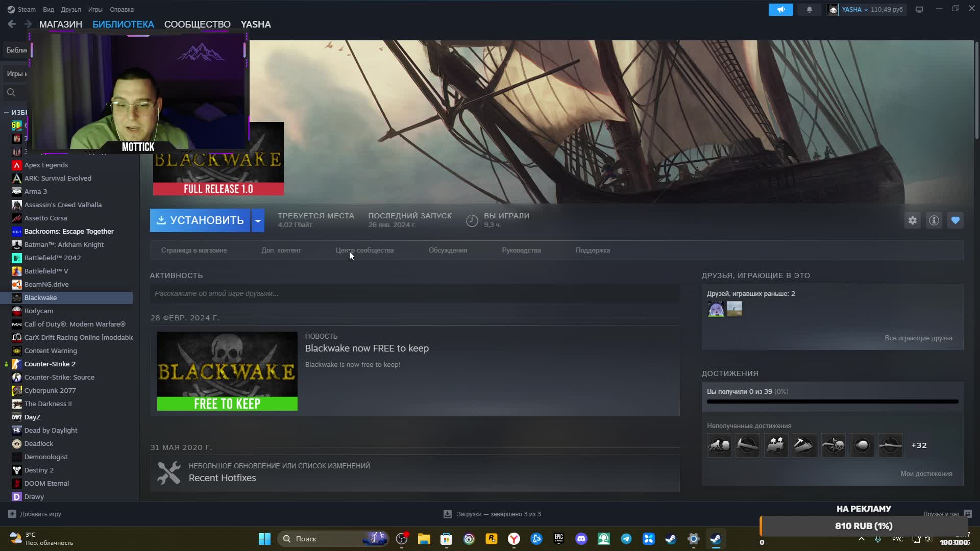
Task: Open Доп. контент link
Action: tap(281, 250)
